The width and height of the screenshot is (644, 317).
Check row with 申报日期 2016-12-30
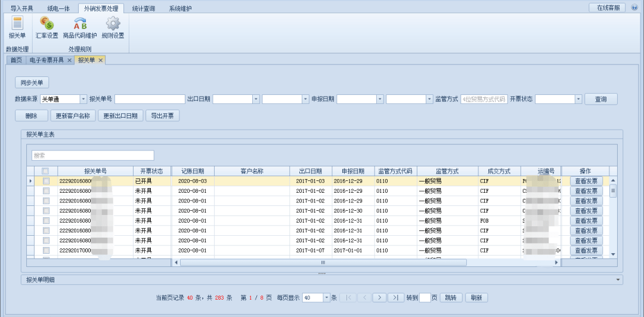(x=46, y=211)
